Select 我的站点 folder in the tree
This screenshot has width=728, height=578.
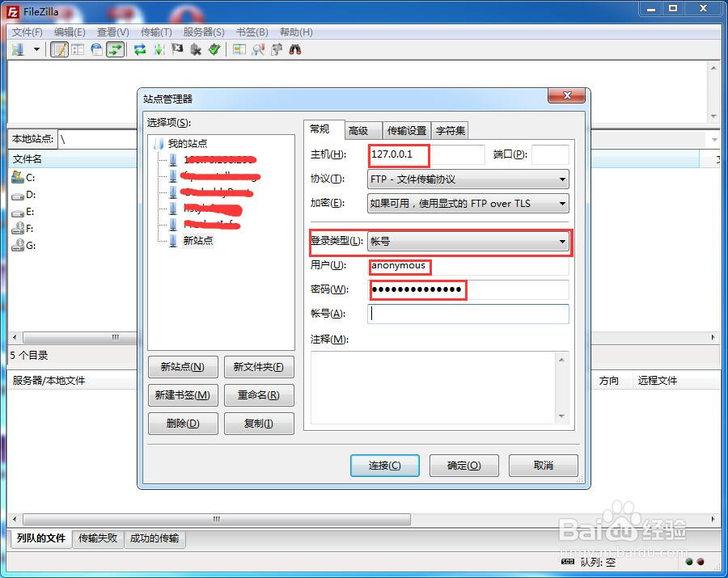tap(188, 143)
